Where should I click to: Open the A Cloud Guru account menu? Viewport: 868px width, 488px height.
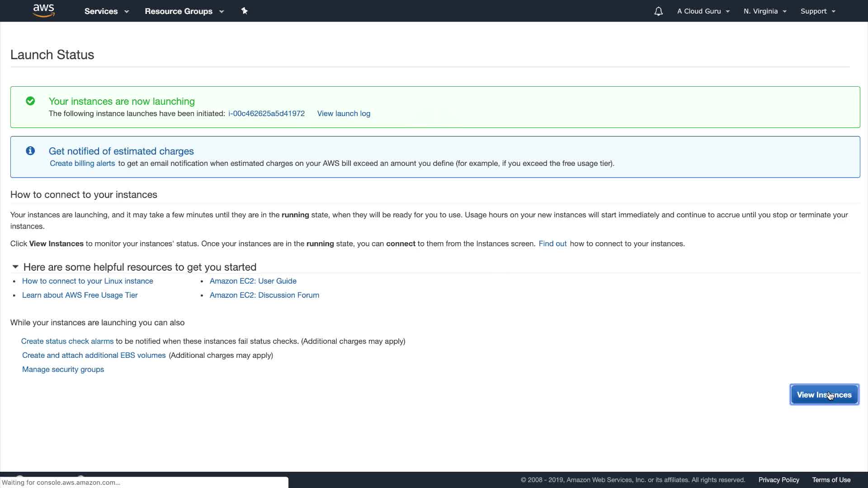pyautogui.click(x=703, y=11)
